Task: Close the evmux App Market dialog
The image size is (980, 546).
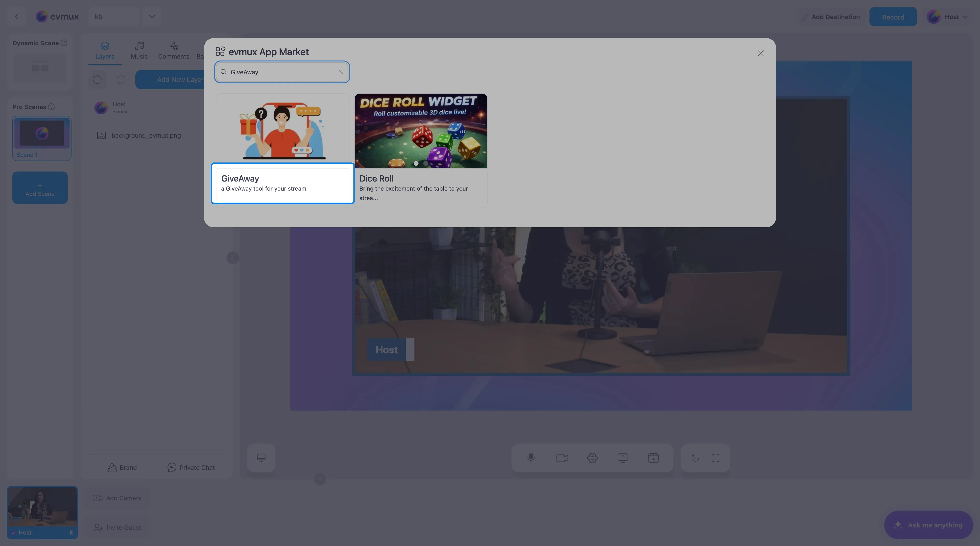Action: point(760,53)
